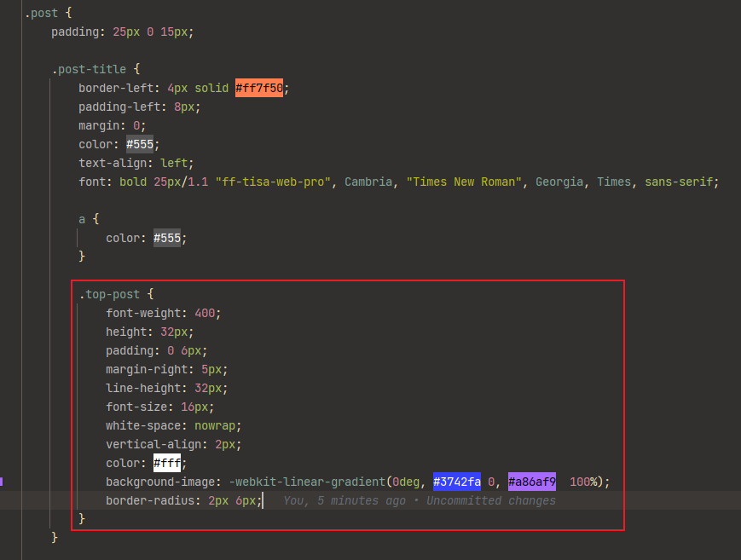Select the #555 swatch inside the a rule
This screenshot has width=741, height=560.
tap(167, 238)
